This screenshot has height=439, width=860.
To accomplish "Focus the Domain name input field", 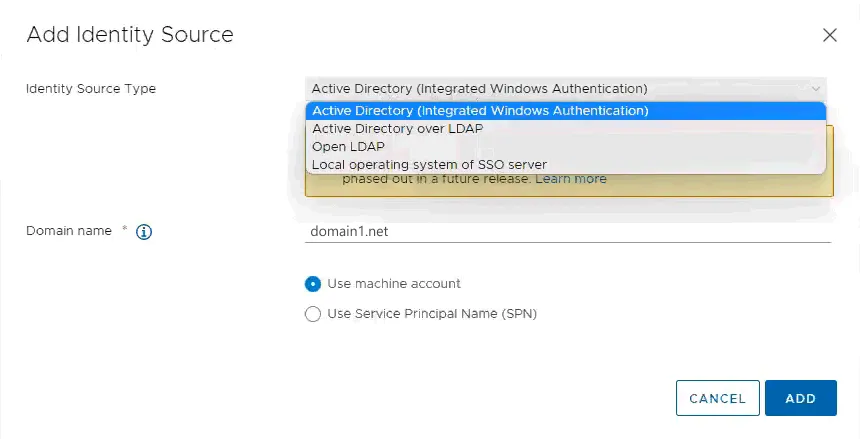I will point(567,231).
